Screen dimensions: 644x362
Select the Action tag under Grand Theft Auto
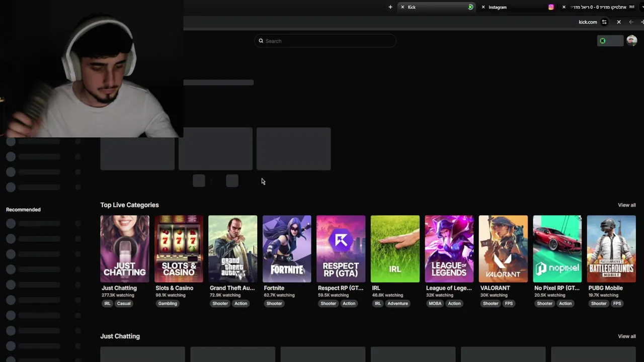tap(241, 304)
